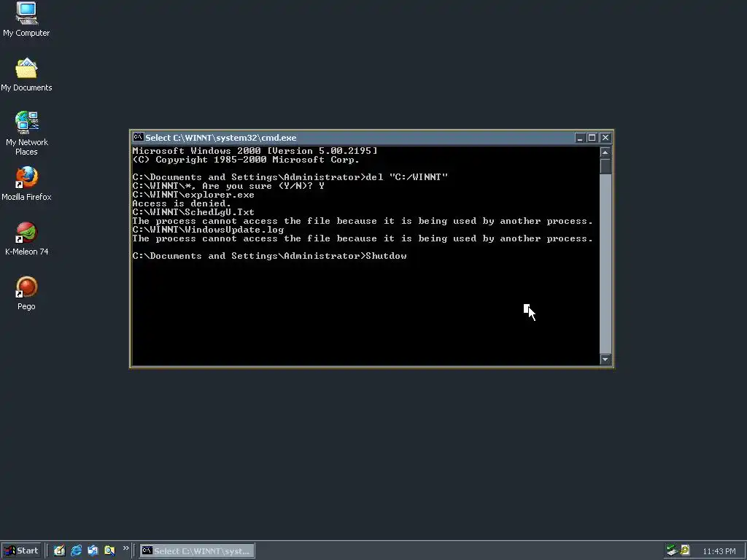The width and height of the screenshot is (747, 560).
Task: Expand quick launch overflow chevron
Action: (x=125, y=548)
